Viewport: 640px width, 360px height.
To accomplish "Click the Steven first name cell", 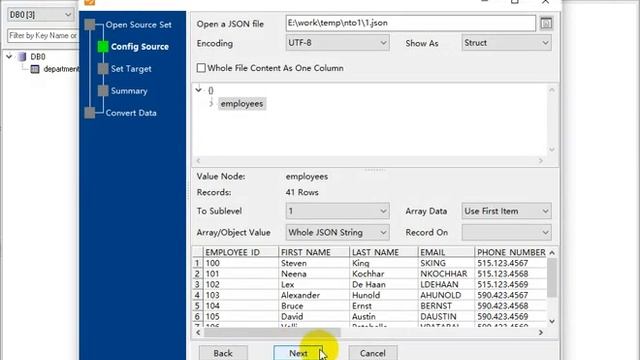I will pos(314,263).
